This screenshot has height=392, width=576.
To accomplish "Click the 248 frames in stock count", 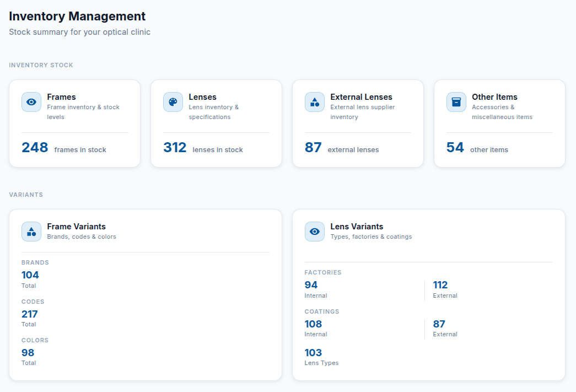I will click(35, 147).
